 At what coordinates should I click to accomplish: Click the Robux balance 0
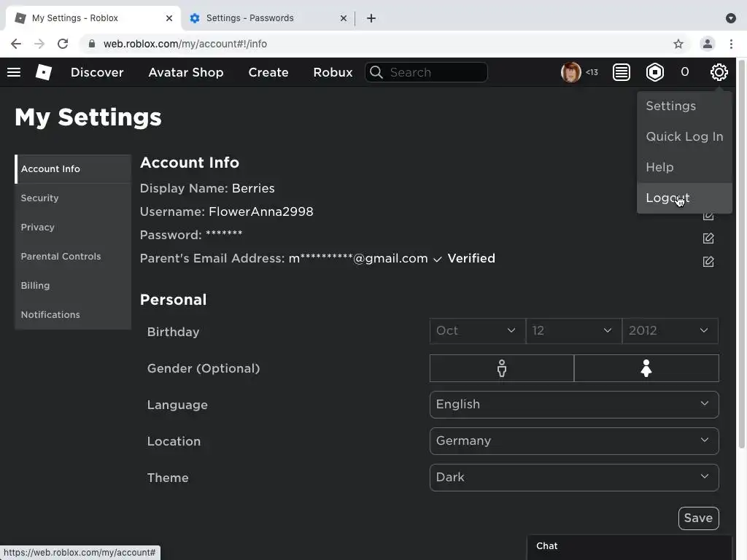coord(684,72)
